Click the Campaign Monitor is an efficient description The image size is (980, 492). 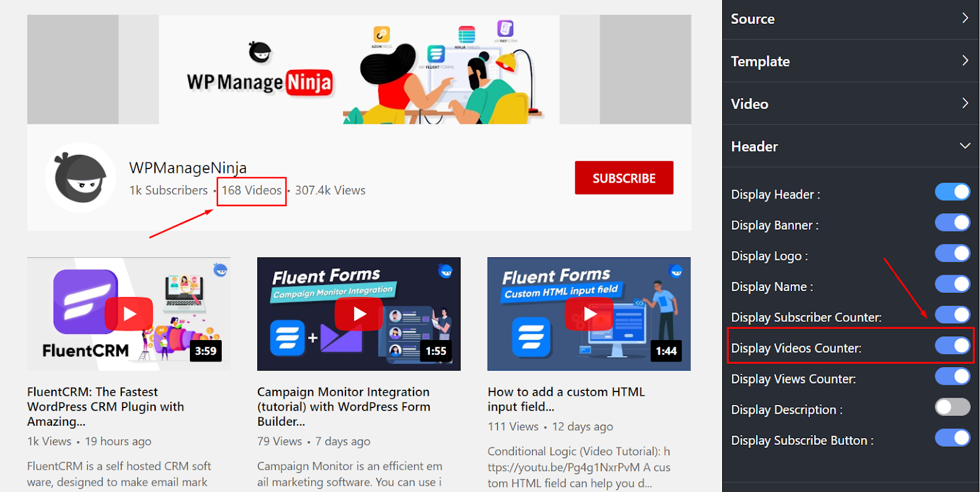click(350, 474)
